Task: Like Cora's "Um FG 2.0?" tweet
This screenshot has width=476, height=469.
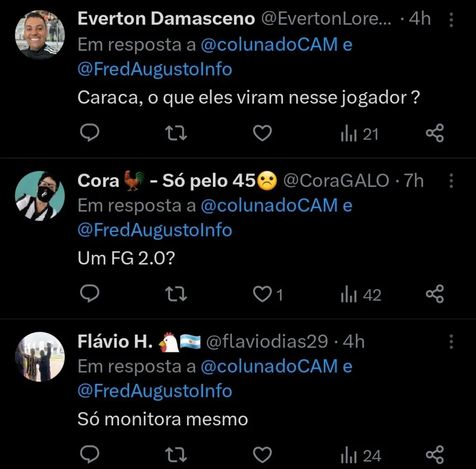Action: click(262, 295)
